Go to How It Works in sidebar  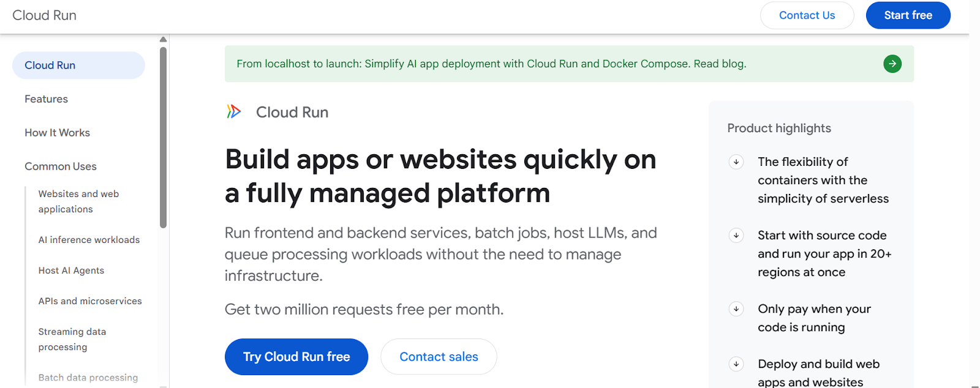[58, 133]
